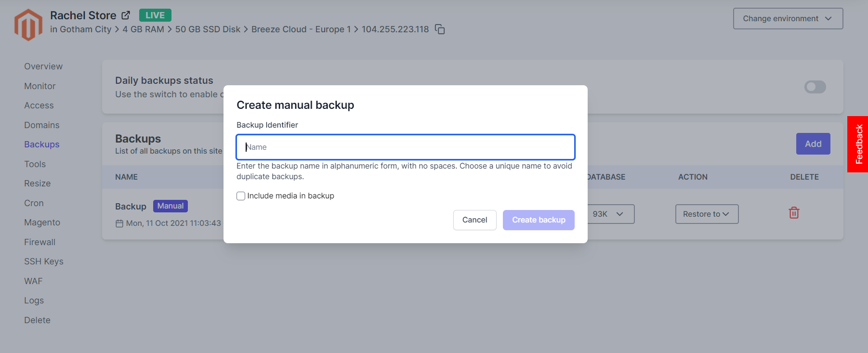Open the Change environment dropdown
868x353 pixels.
(788, 18)
